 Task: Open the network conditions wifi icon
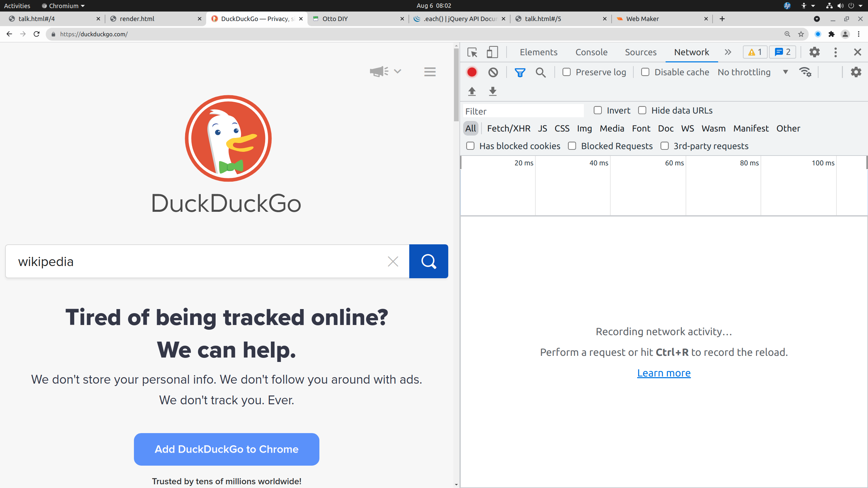point(805,72)
